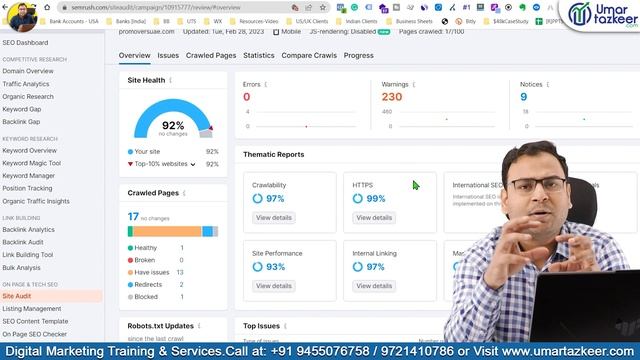Open Backlink Analytics in sidebar
640x360 pixels.
[x=29, y=230]
